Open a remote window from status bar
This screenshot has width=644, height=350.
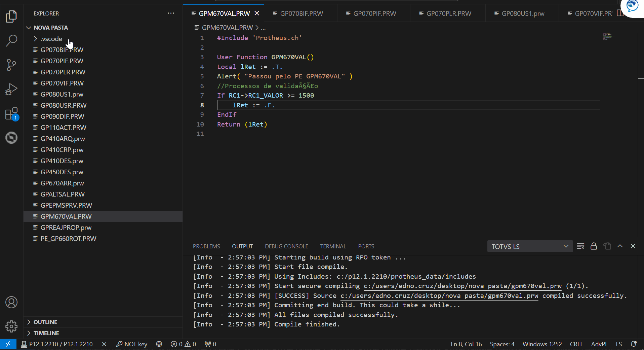point(8,344)
